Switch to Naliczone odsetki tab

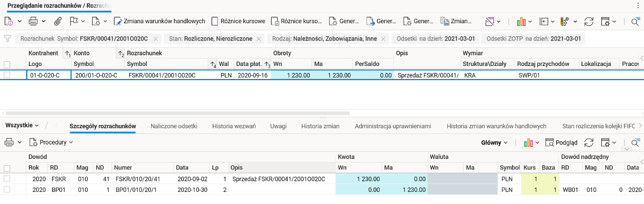tap(174, 126)
